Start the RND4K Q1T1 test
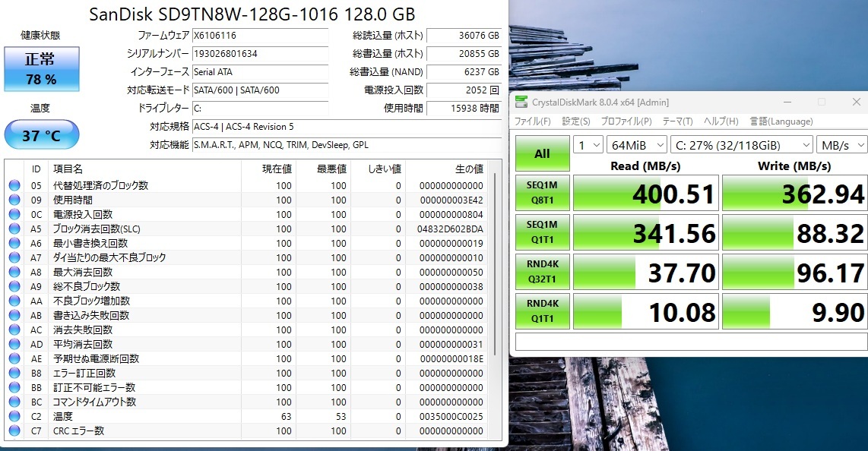The width and height of the screenshot is (868, 451). pyautogui.click(x=543, y=311)
